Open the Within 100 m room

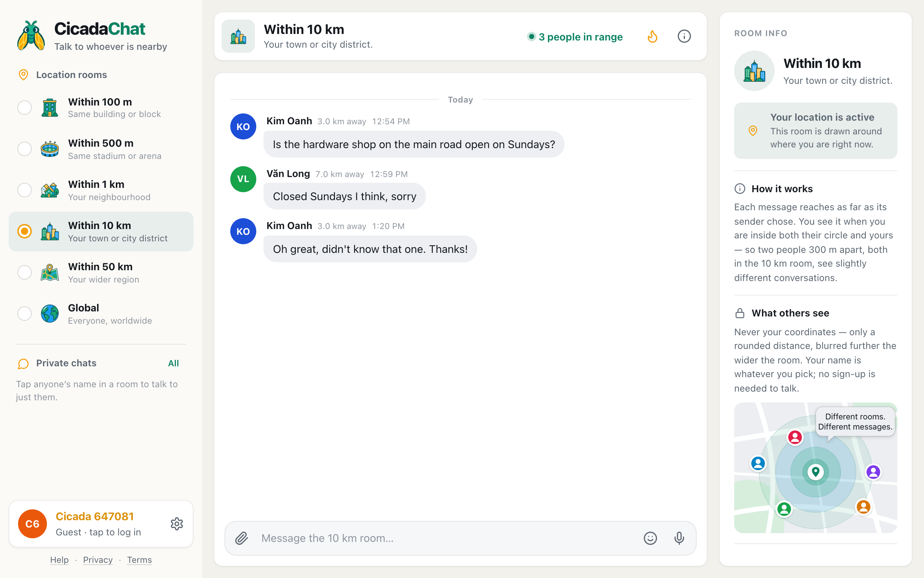[x=101, y=108]
